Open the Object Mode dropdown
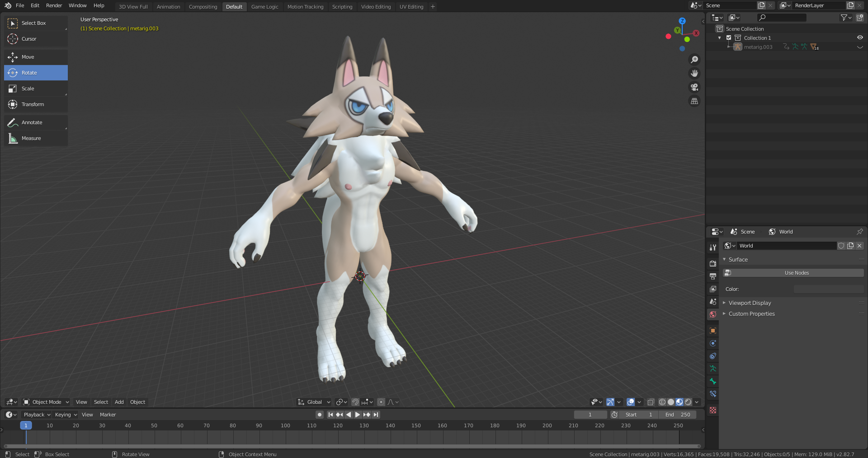 [x=46, y=402]
